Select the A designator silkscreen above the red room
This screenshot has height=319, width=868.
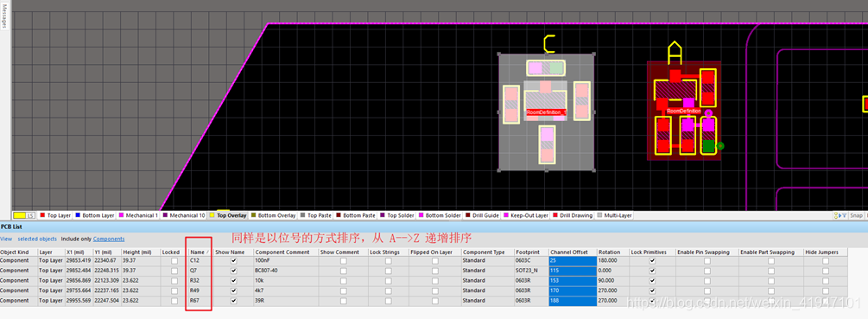click(675, 52)
